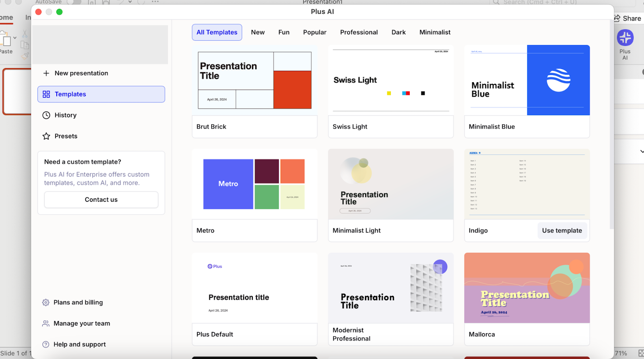Click the Templates grid icon in sidebar

click(x=46, y=94)
